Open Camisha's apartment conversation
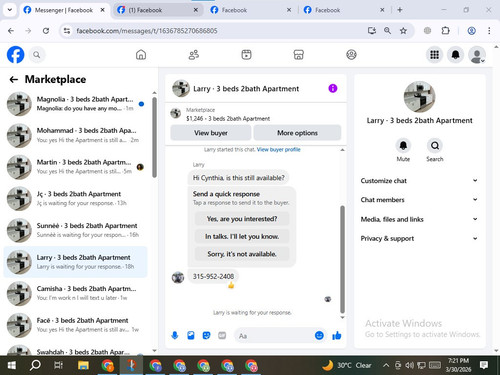This screenshot has width=500, height=375. [x=75, y=293]
